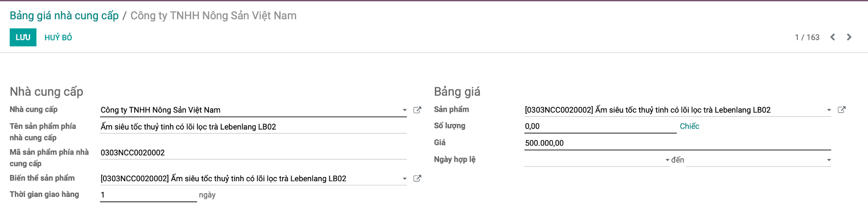Open external link for Nhà cung cấp

(x=417, y=110)
